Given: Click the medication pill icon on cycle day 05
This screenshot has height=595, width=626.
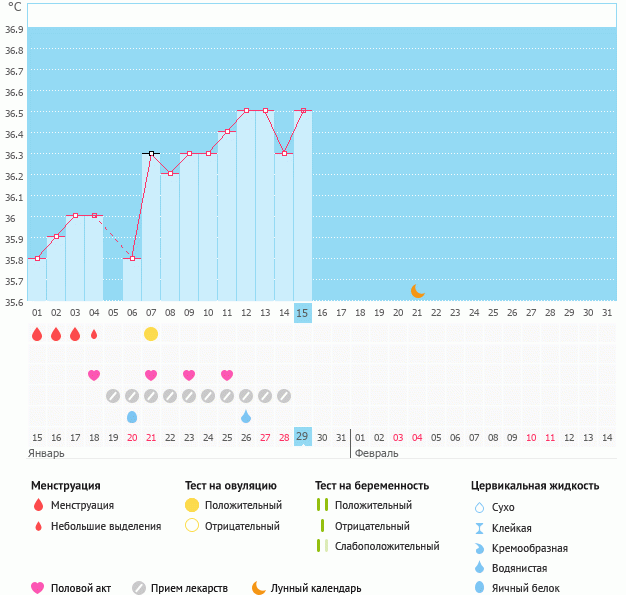Looking at the screenshot, I should (113, 396).
